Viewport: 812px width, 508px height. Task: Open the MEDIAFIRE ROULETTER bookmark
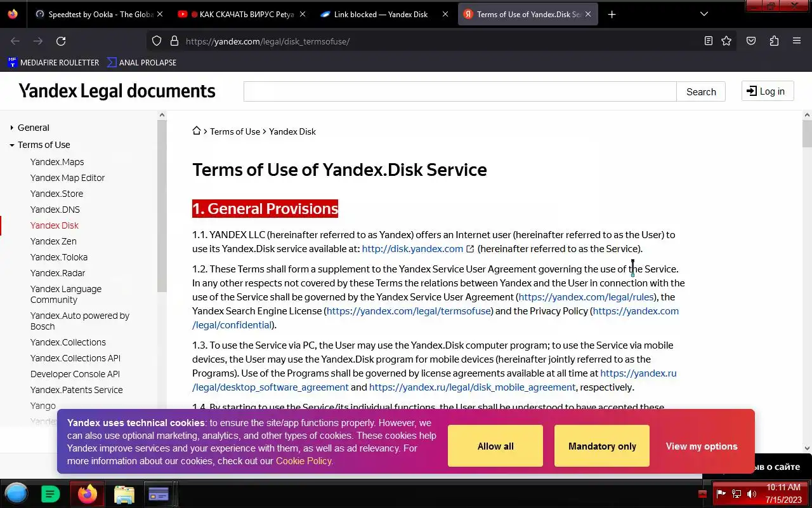coord(53,62)
